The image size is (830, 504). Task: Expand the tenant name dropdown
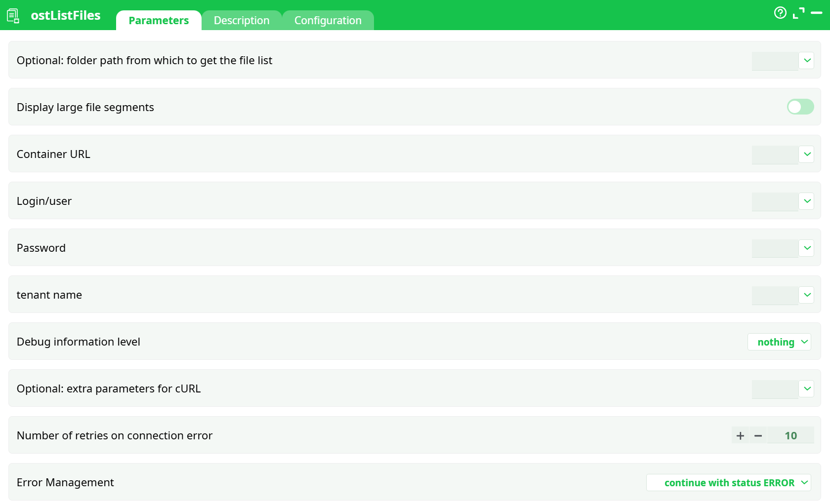pos(806,295)
